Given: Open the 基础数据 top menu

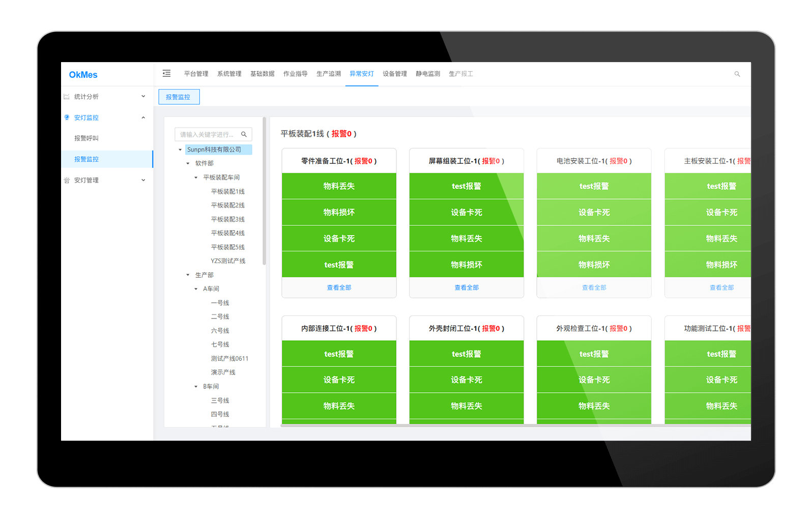Looking at the screenshot, I should [x=262, y=74].
